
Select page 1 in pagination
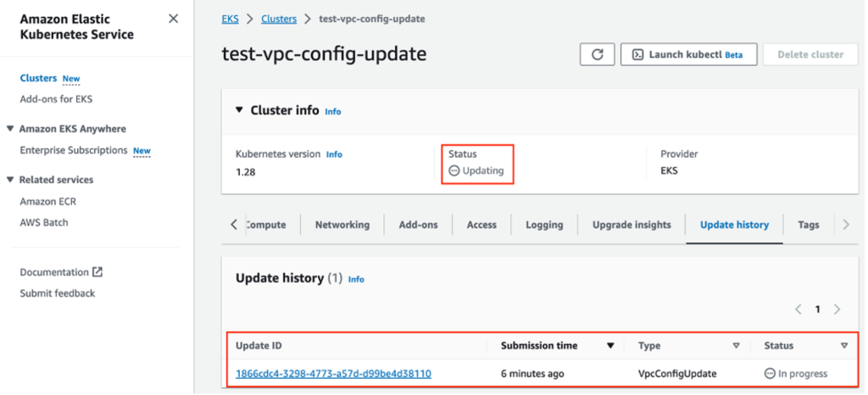click(817, 309)
